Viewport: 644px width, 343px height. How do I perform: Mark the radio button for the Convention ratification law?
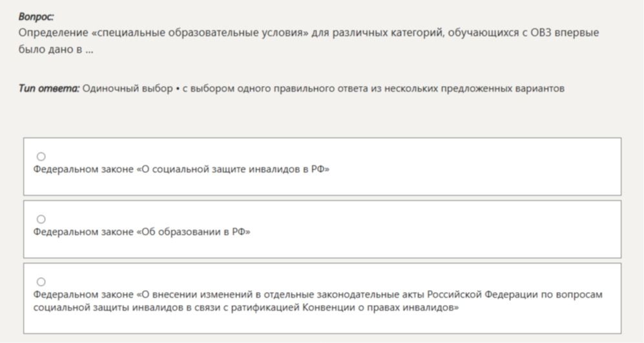pos(41,282)
